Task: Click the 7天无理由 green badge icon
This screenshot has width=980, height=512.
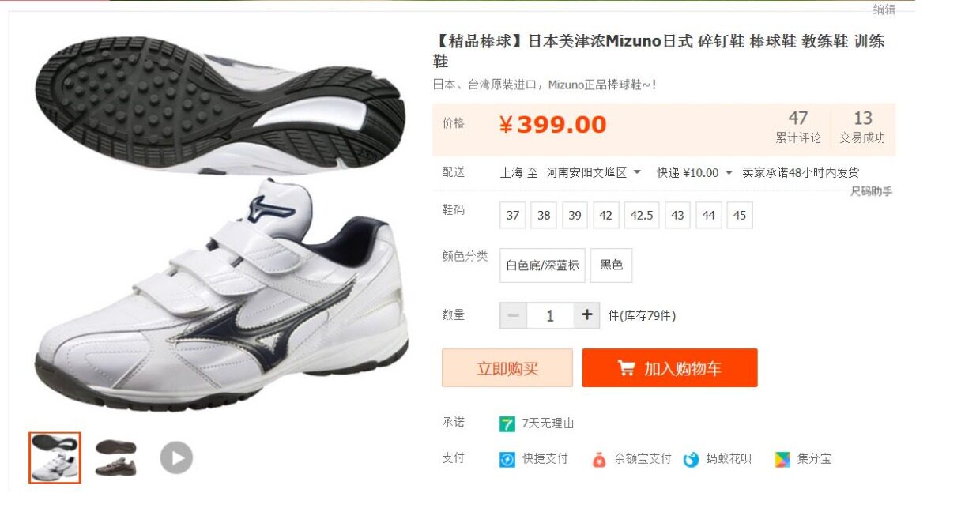Action: 507,424
